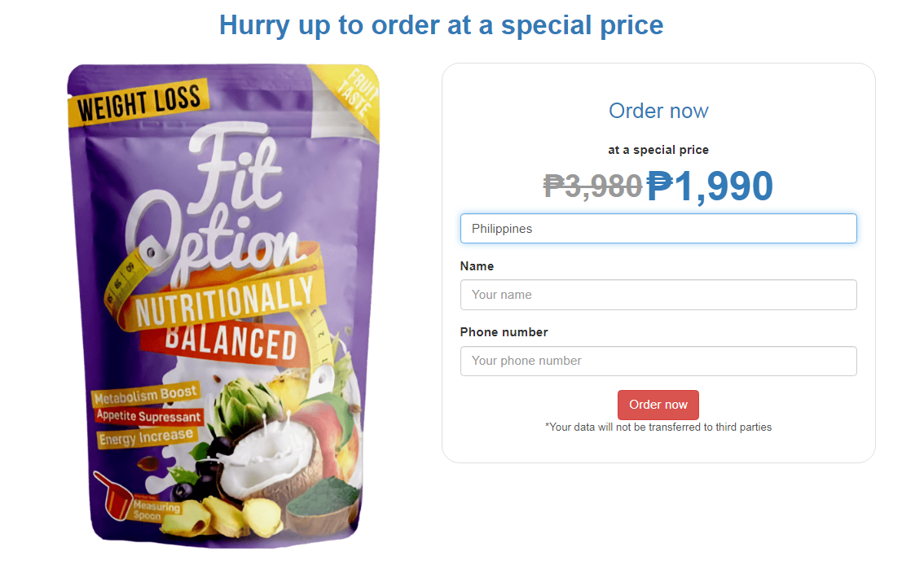Click the Order now form title
Screen dimensions: 924x561
tap(658, 111)
